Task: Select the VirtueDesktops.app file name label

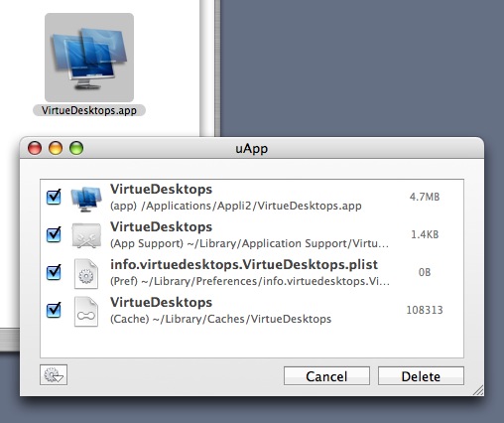Action: click(89, 110)
